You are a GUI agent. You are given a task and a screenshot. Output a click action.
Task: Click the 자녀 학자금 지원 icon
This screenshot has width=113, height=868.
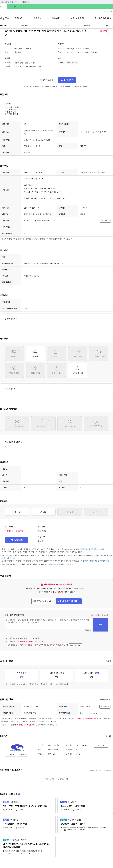coord(99,354)
